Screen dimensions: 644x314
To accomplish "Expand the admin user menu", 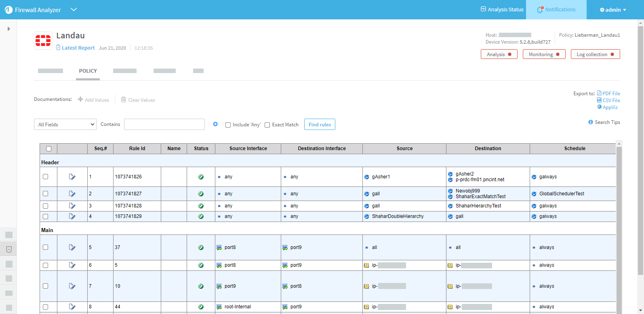I will [x=613, y=10].
